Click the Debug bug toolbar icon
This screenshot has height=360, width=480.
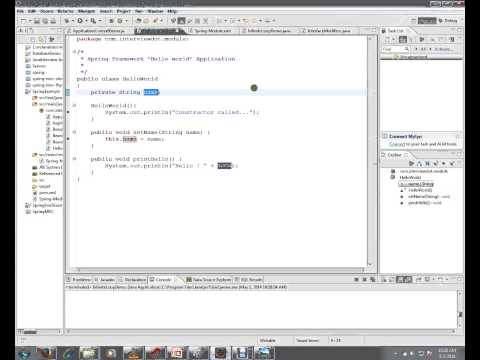point(67,21)
